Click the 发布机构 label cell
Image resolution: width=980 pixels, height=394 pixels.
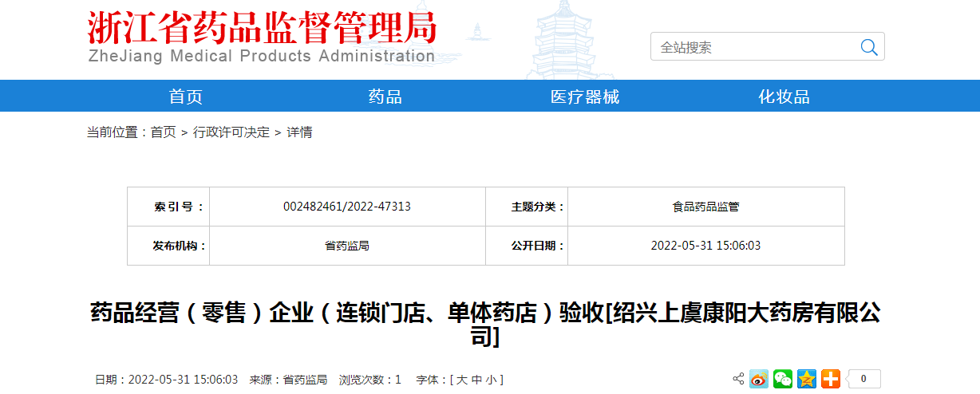click(x=168, y=246)
